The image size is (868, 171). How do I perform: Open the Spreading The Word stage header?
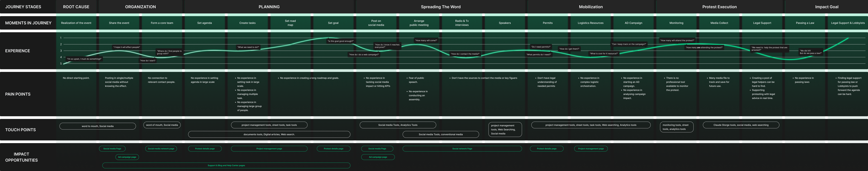coord(440,7)
